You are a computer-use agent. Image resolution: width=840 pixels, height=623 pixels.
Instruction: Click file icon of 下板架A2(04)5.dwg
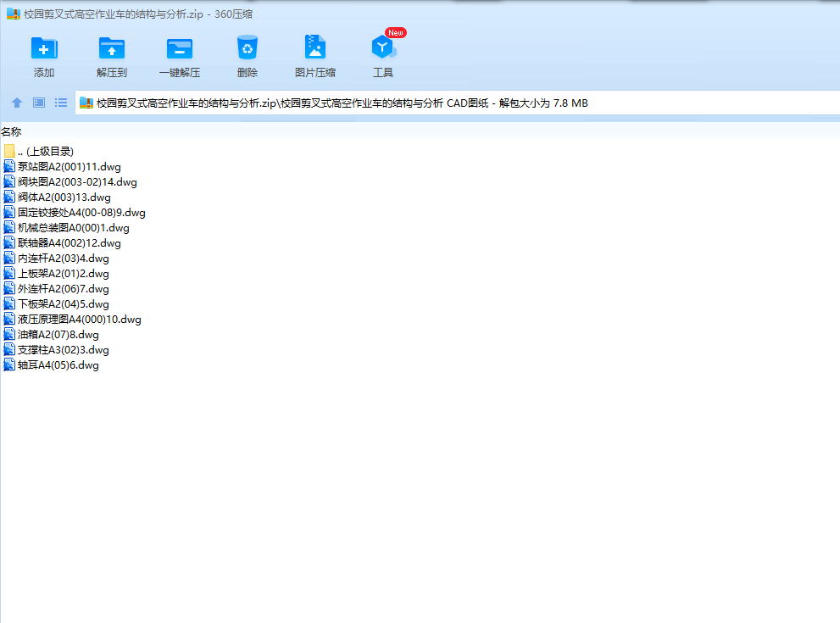9,304
